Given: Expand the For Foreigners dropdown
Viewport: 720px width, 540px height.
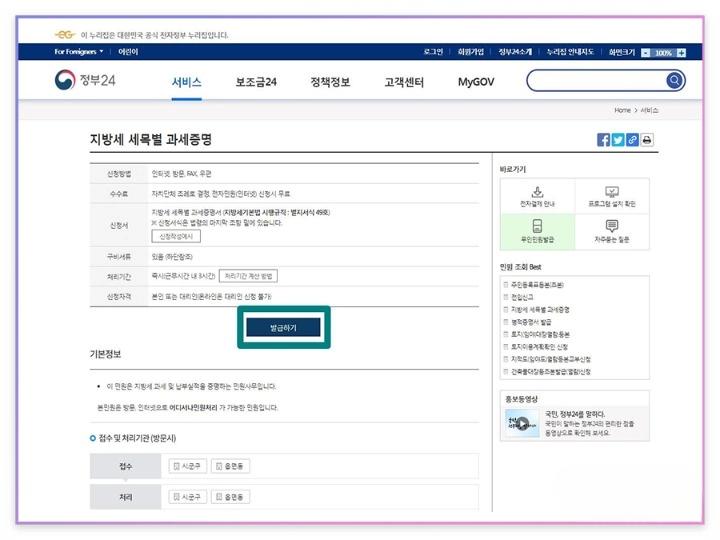Looking at the screenshot, I should click(79, 51).
